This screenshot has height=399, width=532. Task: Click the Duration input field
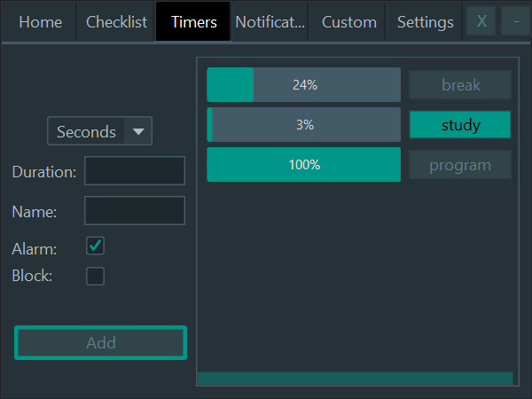[x=135, y=171]
